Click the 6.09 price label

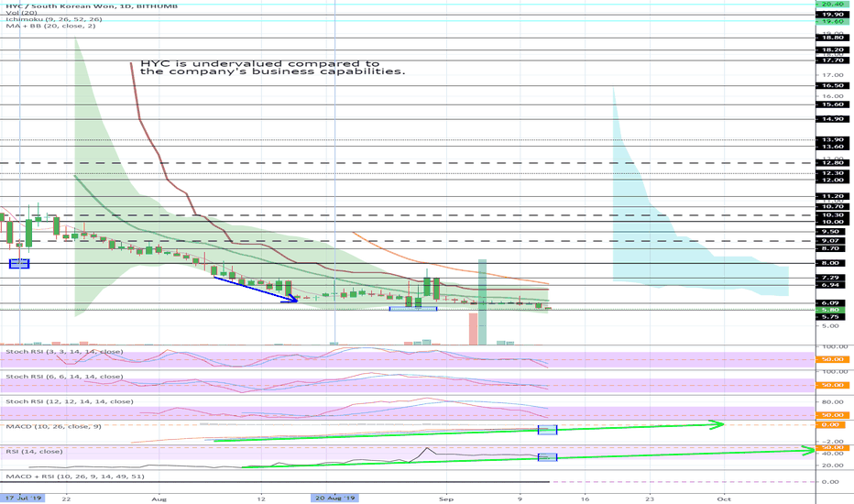coord(832,303)
